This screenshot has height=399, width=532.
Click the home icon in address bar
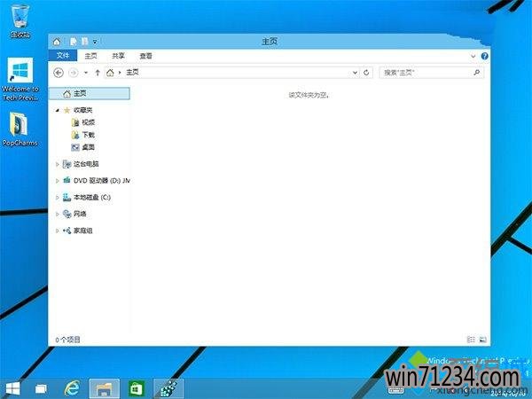pyautogui.click(x=110, y=73)
